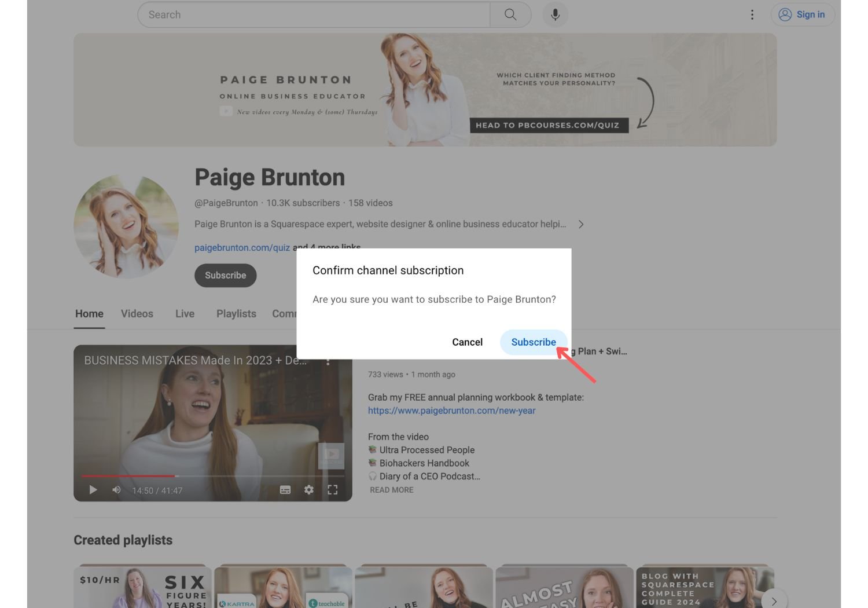Expand the channel description chevron
The height and width of the screenshot is (608, 868).
point(581,224)
